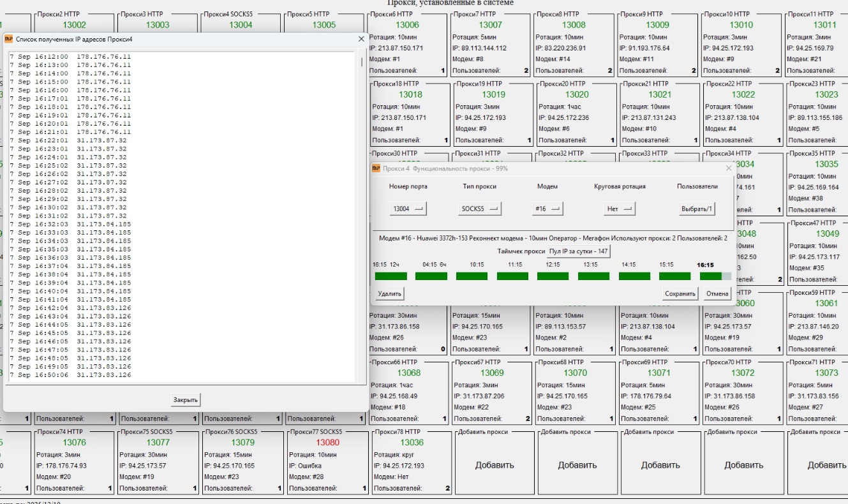Click port 13061 on the Прокси59 card
This screenshot has height=504, width=848.
click(828, 303)
